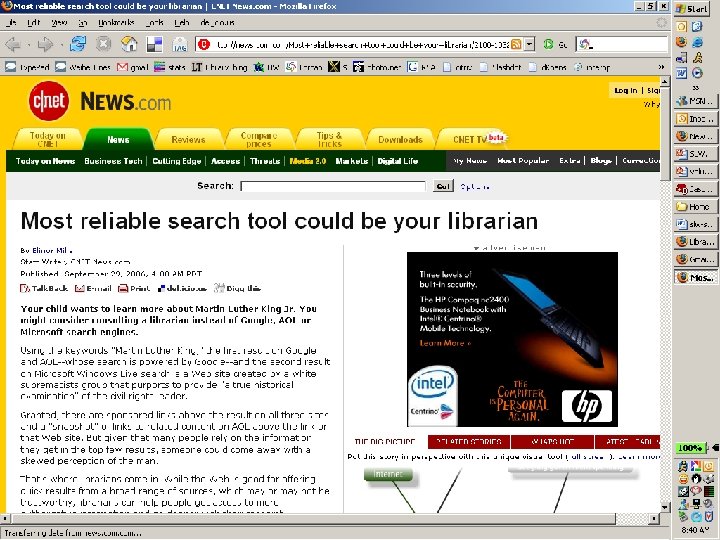Click the Digital Life link
Screen dimensions: 720x540
tap(398, 161)
